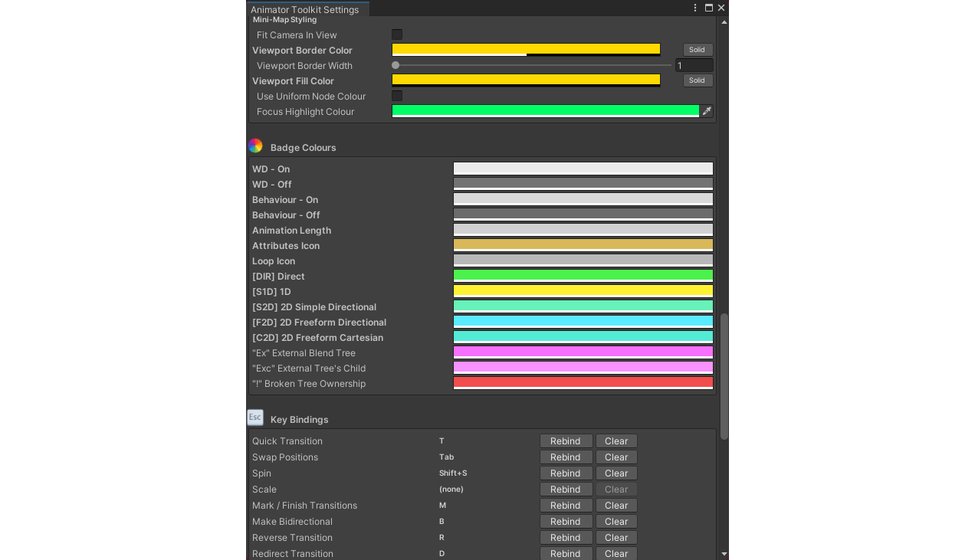
Task: Select the Animator Toolkit Settings tab
Action: [307, 9]
